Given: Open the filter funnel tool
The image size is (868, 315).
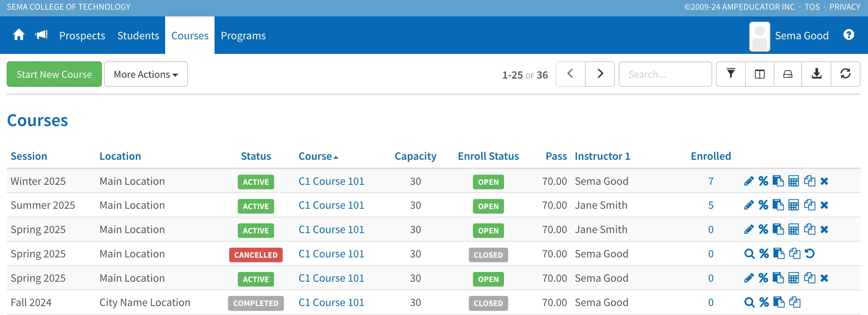Looking at the screenshot, I should (x=731, y=74).
